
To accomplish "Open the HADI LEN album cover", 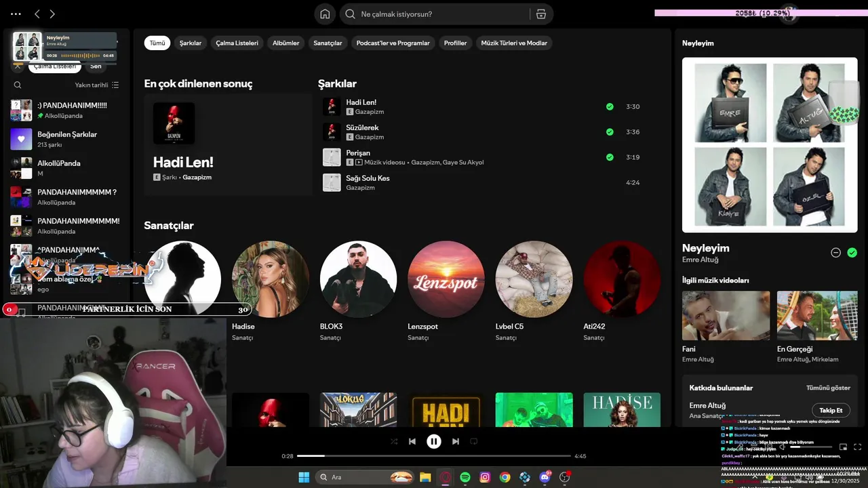I will tap(446, 410).
